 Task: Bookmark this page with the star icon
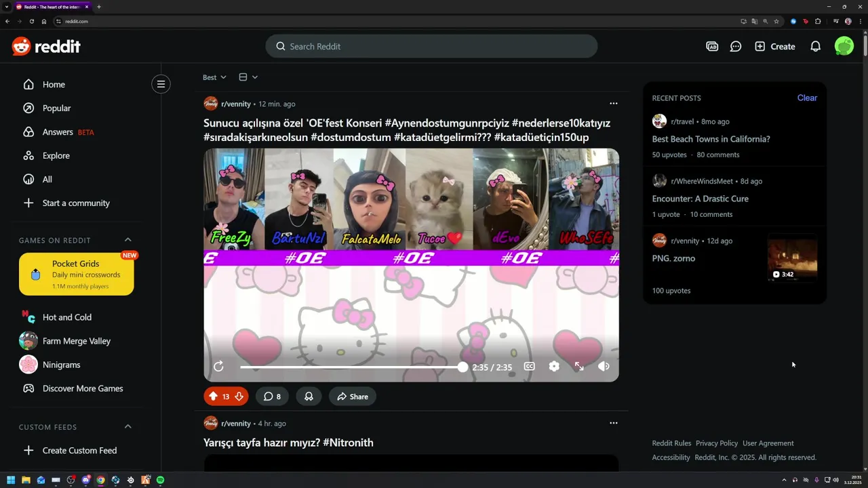click(x=776, y=22)
